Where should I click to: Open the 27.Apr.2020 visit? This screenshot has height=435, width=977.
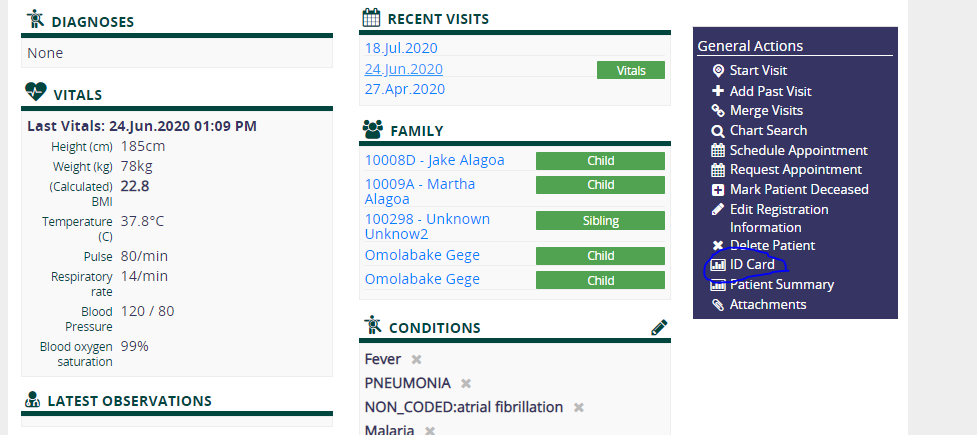(x=404, y=89)
